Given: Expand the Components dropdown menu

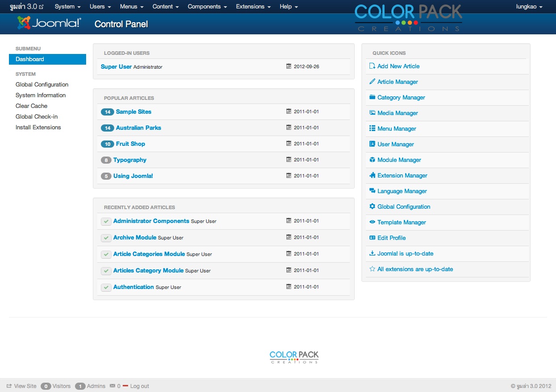Looking at the screenshot, I should [207, 7].
